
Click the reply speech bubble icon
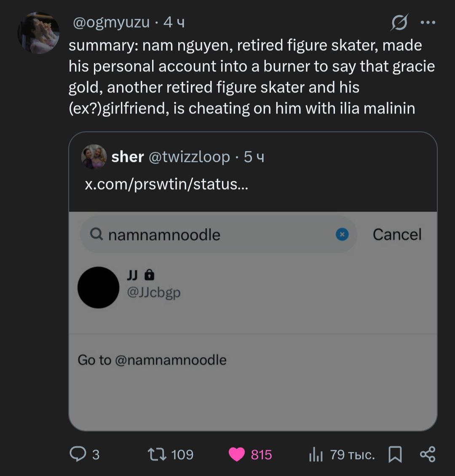[78, 454]
